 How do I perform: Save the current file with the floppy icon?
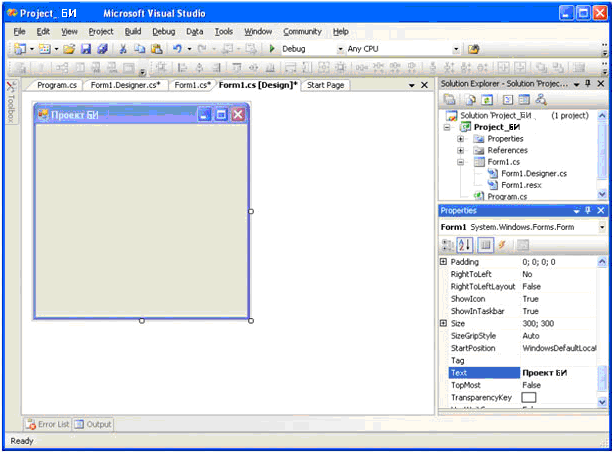coord(86,49)
